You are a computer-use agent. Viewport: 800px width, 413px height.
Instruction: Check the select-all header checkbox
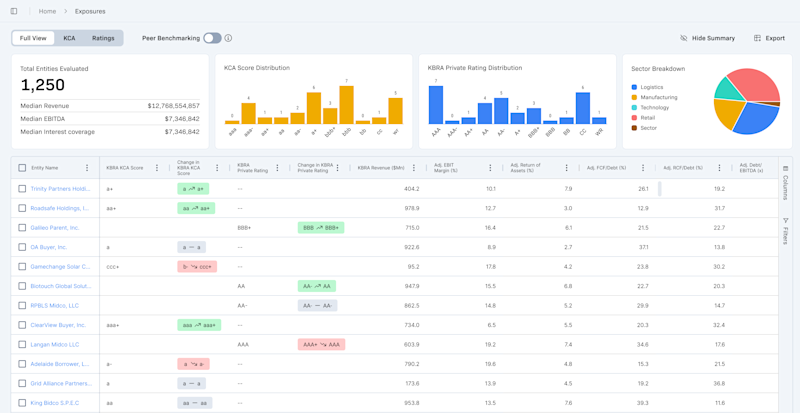coord(22,168)
